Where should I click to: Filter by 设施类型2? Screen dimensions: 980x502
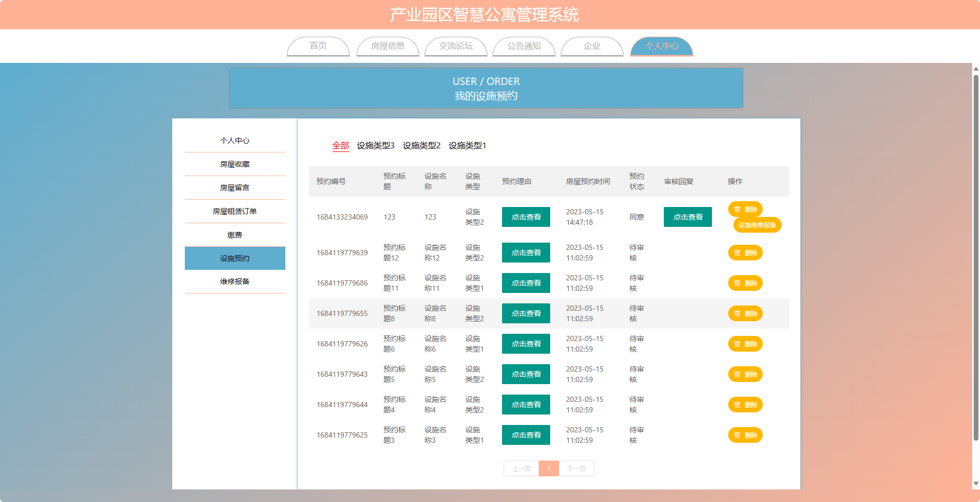pos(421,146)
